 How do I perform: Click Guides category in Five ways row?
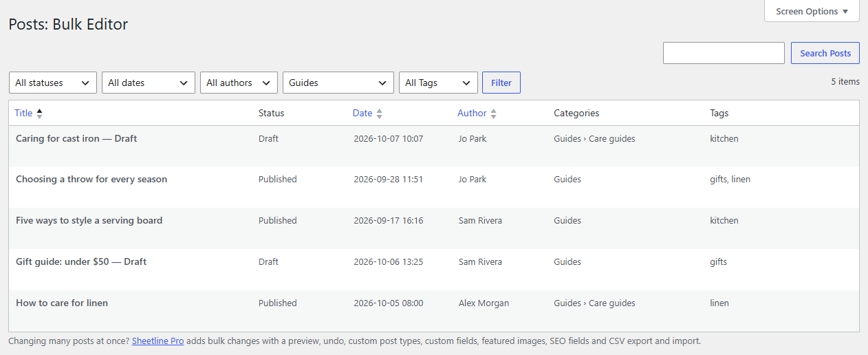click(x=567, y=220)
